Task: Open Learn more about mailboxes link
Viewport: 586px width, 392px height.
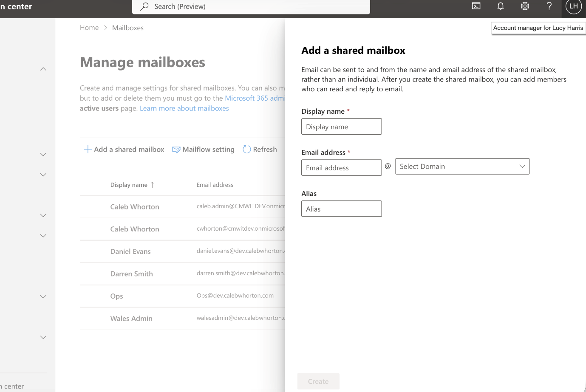Action: coord(184,108)
